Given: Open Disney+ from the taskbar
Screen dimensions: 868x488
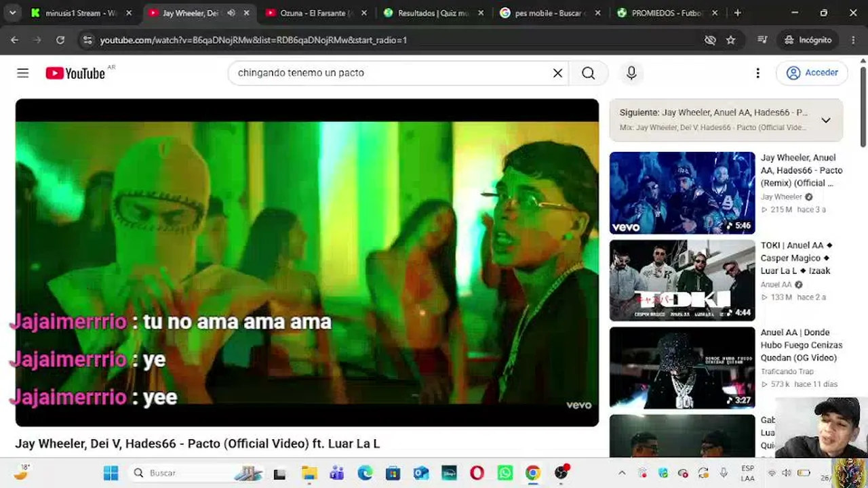Looking at the screenshot, I should click(x=449, y=473).
